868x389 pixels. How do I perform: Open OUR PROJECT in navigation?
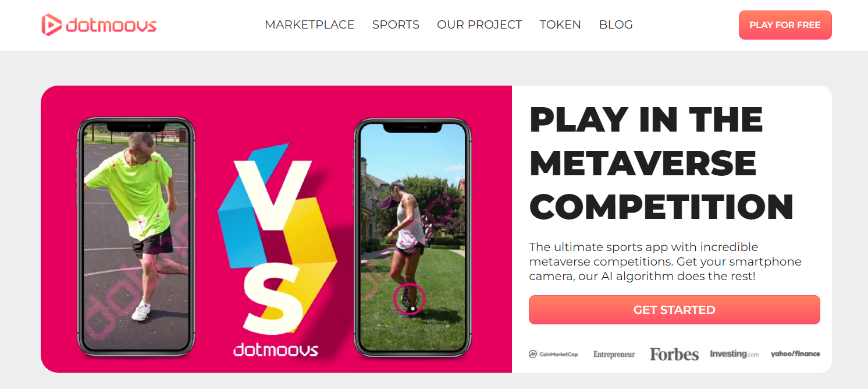click(479, 25)
